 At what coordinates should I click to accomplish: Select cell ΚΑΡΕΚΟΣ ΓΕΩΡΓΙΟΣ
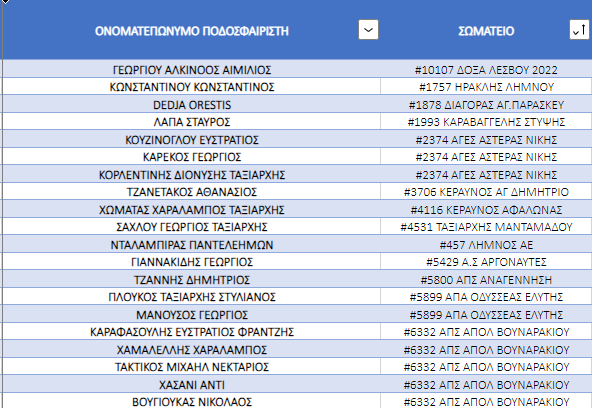[191, 157]
